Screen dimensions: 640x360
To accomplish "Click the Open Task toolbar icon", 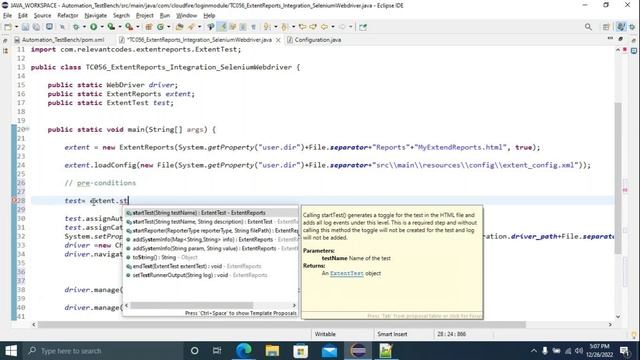I will (191, 27).
